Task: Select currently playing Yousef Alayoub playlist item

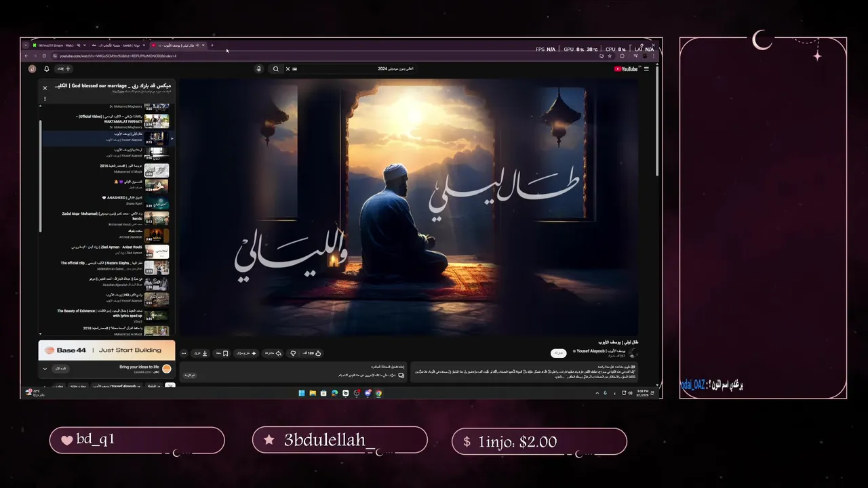Action: pyautogui.click(x=106, y=137)
